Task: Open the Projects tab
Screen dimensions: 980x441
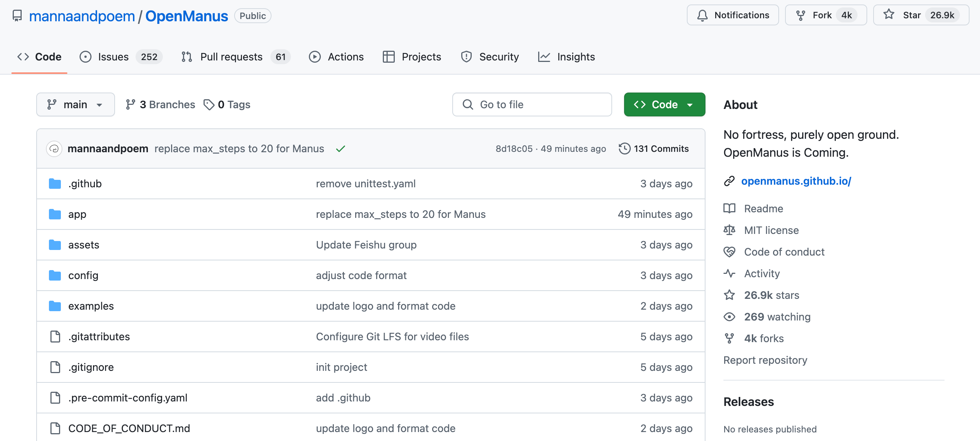Action: 412,57
